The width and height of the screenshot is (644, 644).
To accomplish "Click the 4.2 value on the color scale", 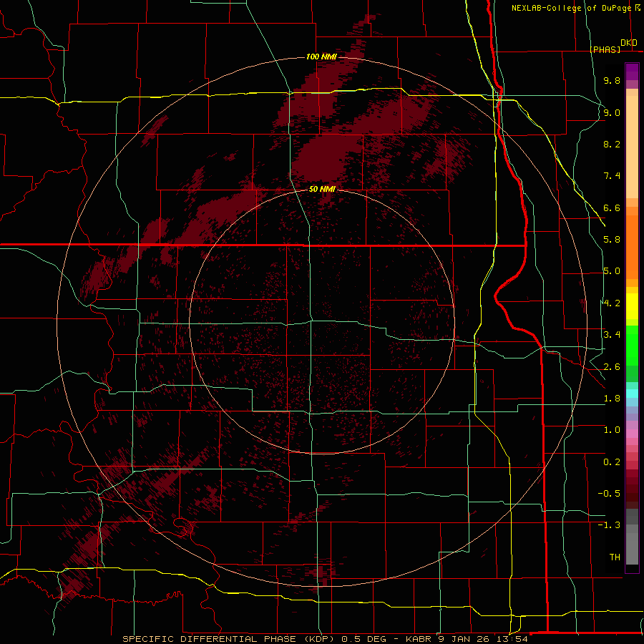I will 612,303.
